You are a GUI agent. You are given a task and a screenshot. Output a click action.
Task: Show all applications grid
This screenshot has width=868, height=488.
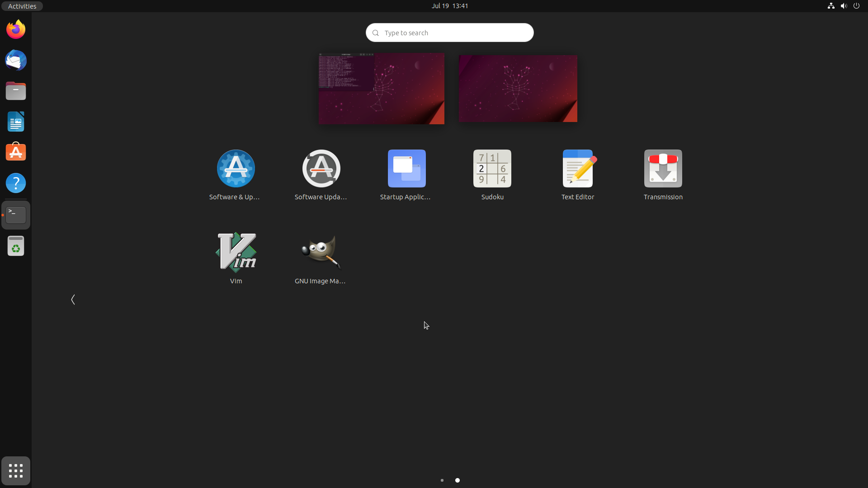click(15, 471)
